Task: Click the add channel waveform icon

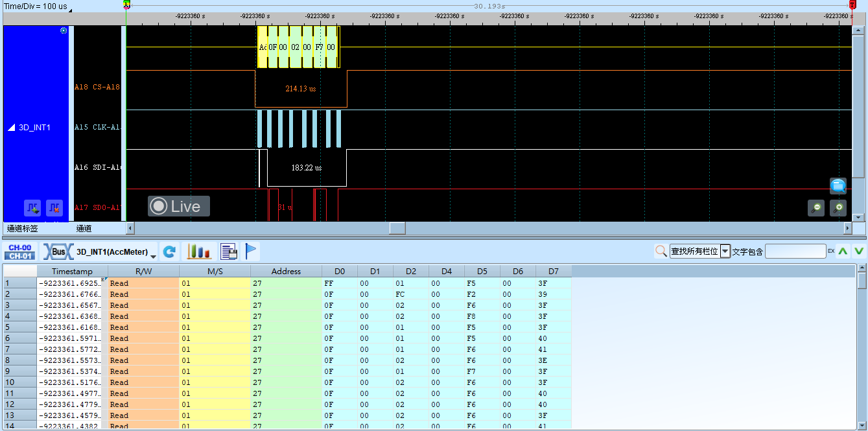Action: [x=32, y=208]
